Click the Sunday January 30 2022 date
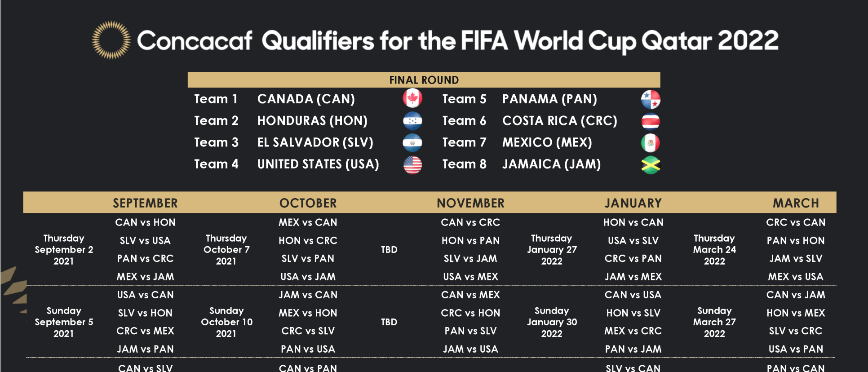This screenshot has height=372, width=868. click(552, 322)
